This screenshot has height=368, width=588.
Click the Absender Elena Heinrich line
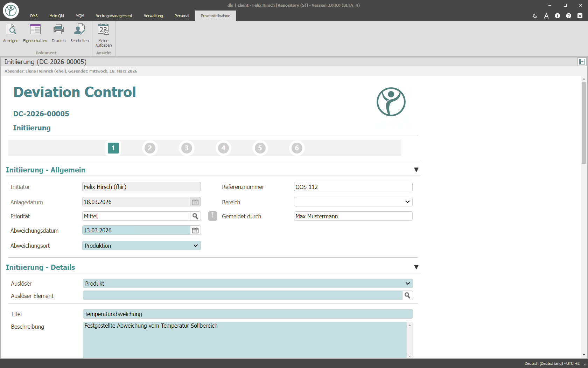click(x=71, y=71)
